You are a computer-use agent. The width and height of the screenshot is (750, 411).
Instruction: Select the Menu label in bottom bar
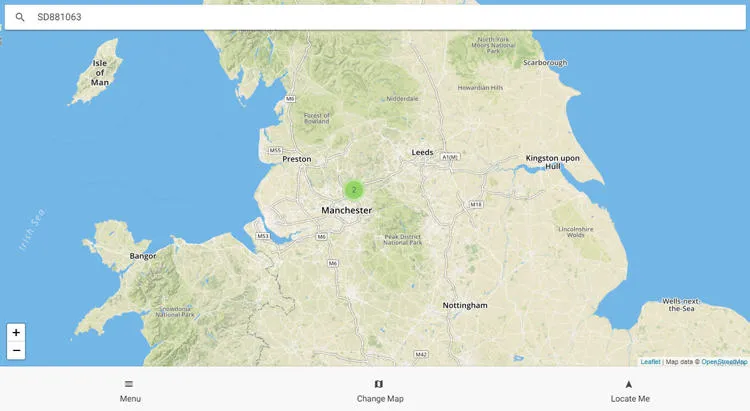point(130,399)
